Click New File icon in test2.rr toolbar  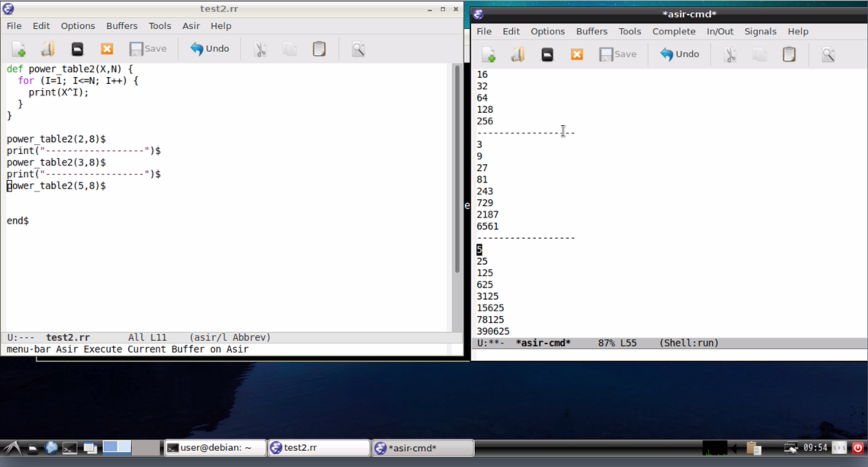(x=18, y=49)
